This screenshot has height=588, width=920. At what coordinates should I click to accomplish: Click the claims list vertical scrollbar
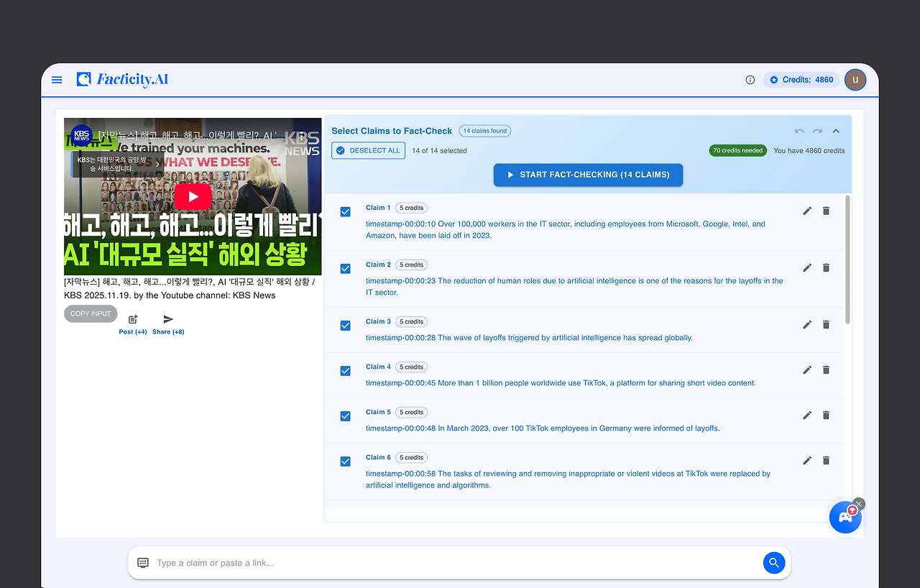pyautogui.click(x=849, y=259)
